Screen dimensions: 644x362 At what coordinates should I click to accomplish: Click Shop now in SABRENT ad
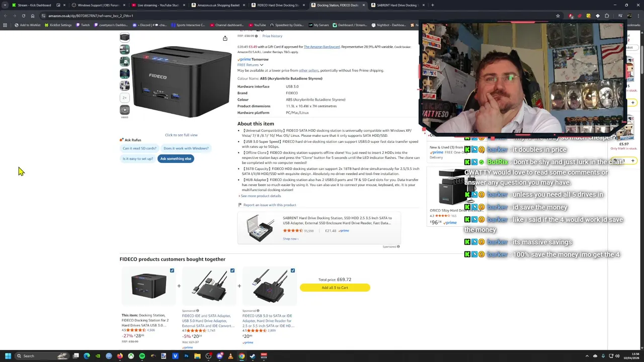(x=290, y=239)
